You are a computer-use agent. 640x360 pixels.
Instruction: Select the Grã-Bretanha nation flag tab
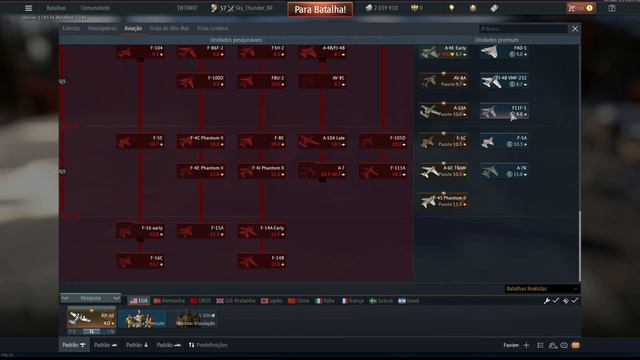[236, 301]
